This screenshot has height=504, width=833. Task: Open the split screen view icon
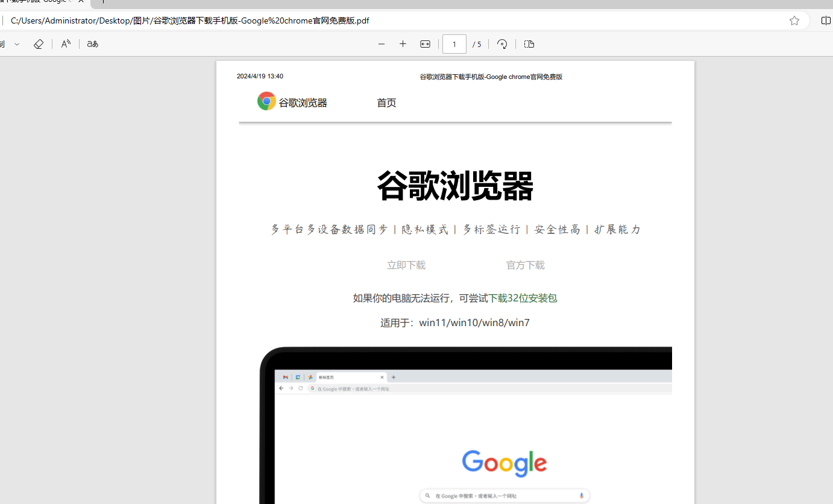pyautogui.click(x=826, y=20)
